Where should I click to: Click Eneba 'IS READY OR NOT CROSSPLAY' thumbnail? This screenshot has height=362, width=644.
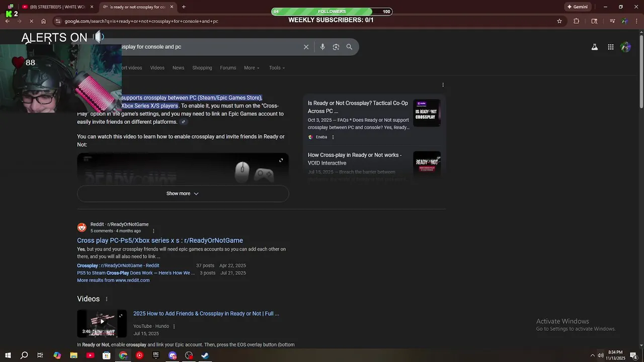pyautogui.click(x=427, y=113)
